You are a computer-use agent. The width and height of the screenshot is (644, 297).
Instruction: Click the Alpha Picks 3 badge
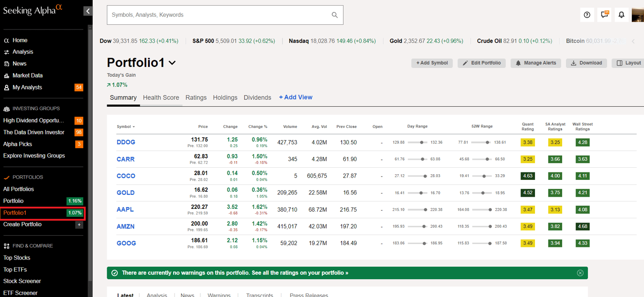click(x=79, y=144)
